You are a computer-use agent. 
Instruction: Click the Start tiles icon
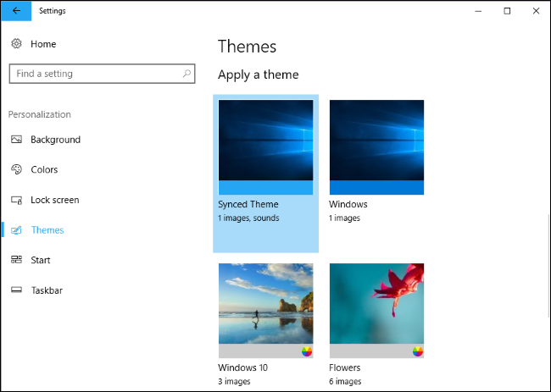16,260
